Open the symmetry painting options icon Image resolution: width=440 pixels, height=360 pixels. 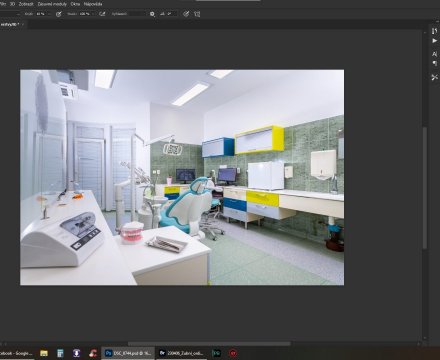click(x=197, y=14)
